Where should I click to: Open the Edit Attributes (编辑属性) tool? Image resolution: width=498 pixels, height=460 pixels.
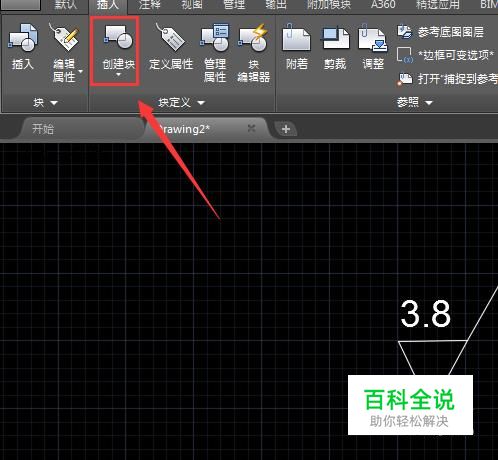tap(64, 52)
